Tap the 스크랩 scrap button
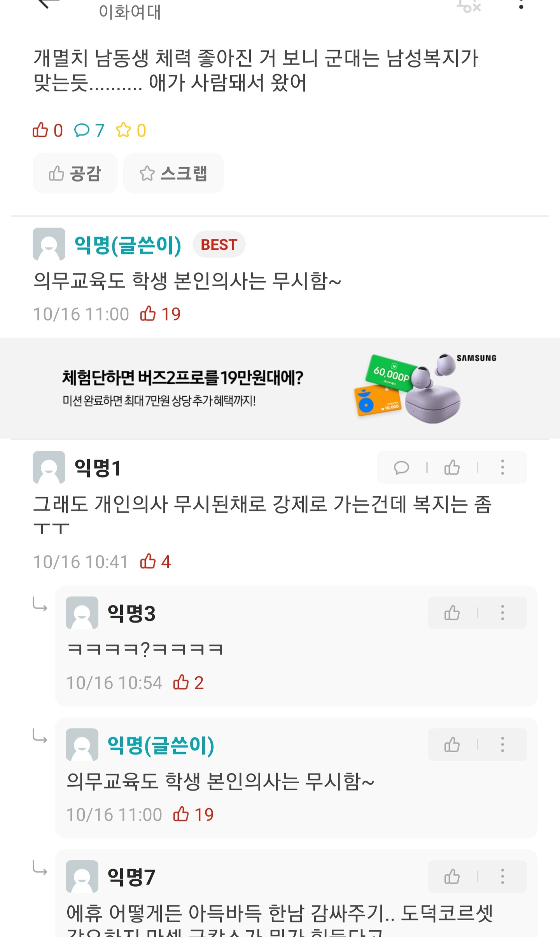Viewport: 560px width, 947px height. (x=173, y=173)
